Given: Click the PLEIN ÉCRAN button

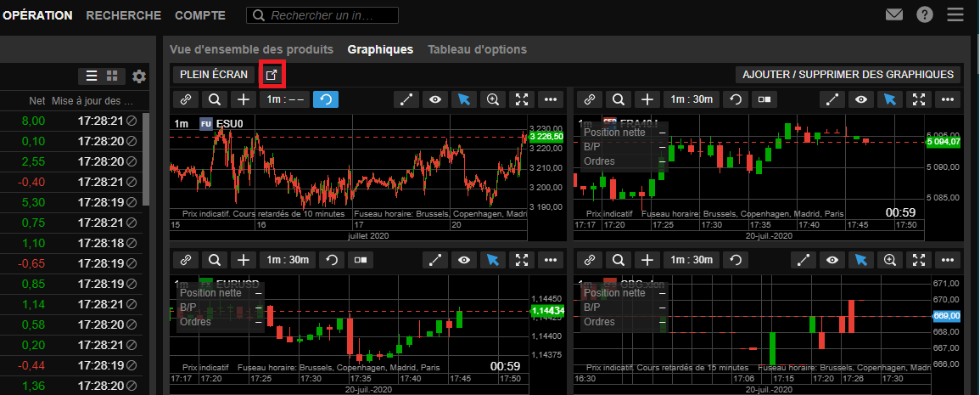Looking at the screenshot, I should pyautogui.click(x=212, y=75).
